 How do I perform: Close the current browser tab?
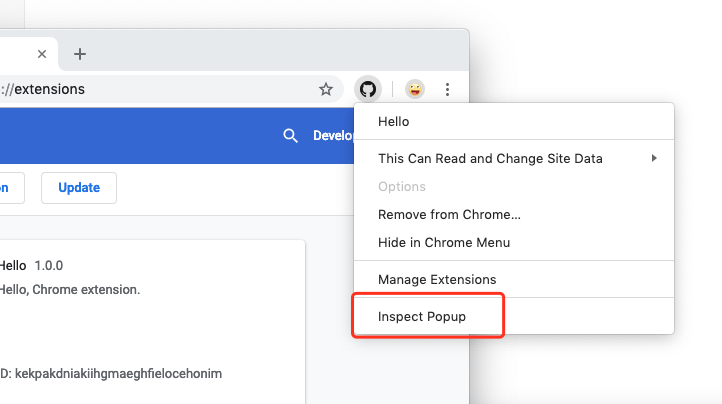42,54
